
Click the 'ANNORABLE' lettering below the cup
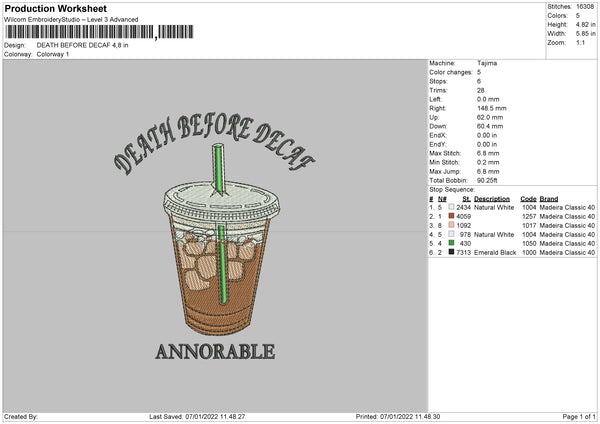pos(215,352)
